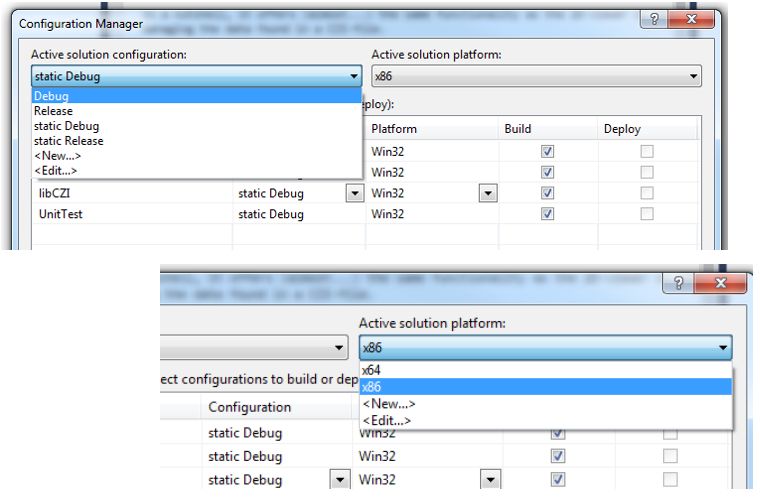Uncheck the Build checkbox in the libCZI row
760x499 pixels.
coord(547,193)
